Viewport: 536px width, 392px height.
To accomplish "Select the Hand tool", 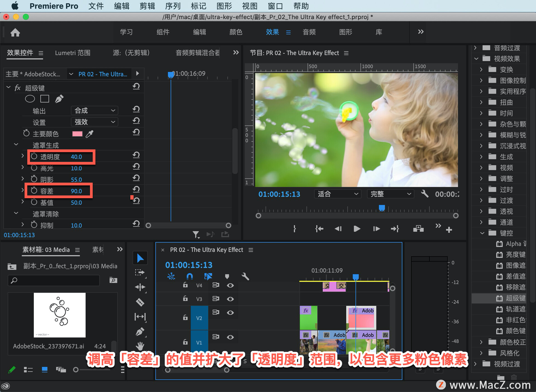I will (140, 346).
